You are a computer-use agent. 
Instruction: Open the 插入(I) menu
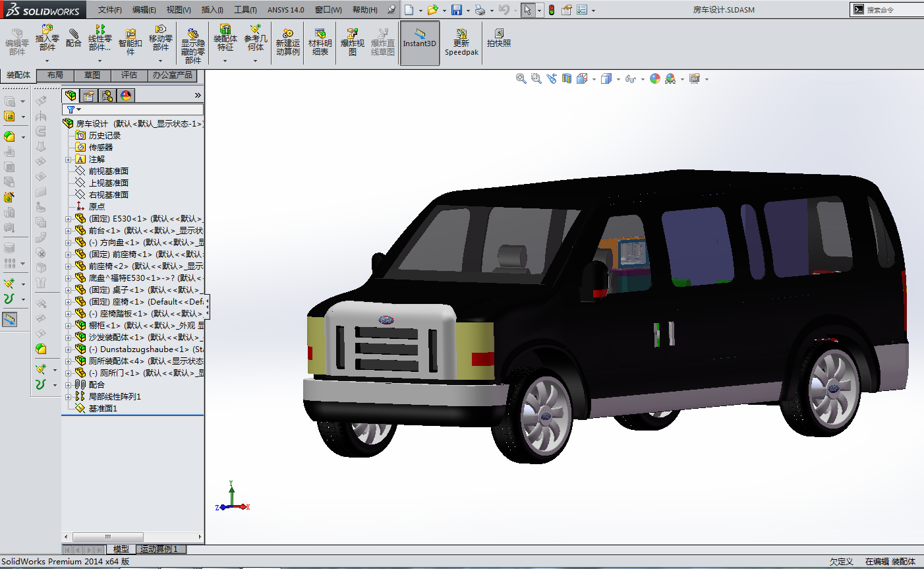tap(212, 10)
